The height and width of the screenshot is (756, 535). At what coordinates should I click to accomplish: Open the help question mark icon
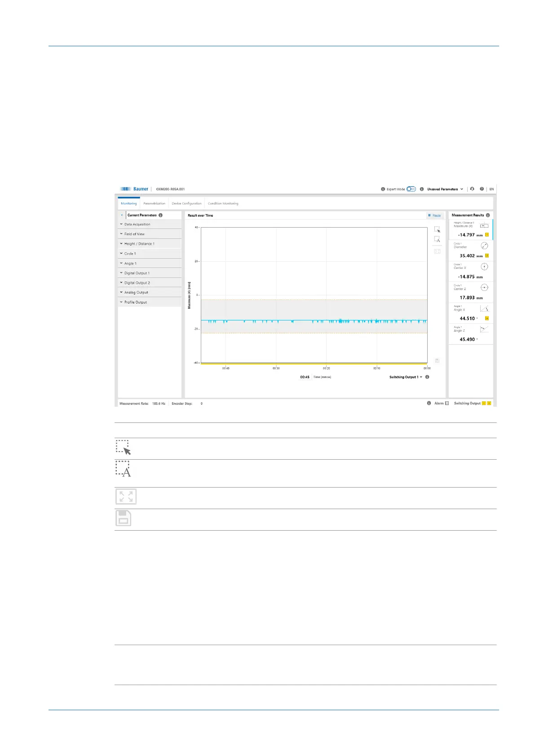482,189
